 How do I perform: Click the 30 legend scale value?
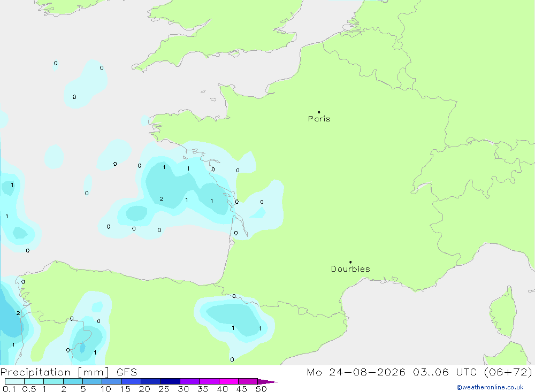click(x=183, y=389)
